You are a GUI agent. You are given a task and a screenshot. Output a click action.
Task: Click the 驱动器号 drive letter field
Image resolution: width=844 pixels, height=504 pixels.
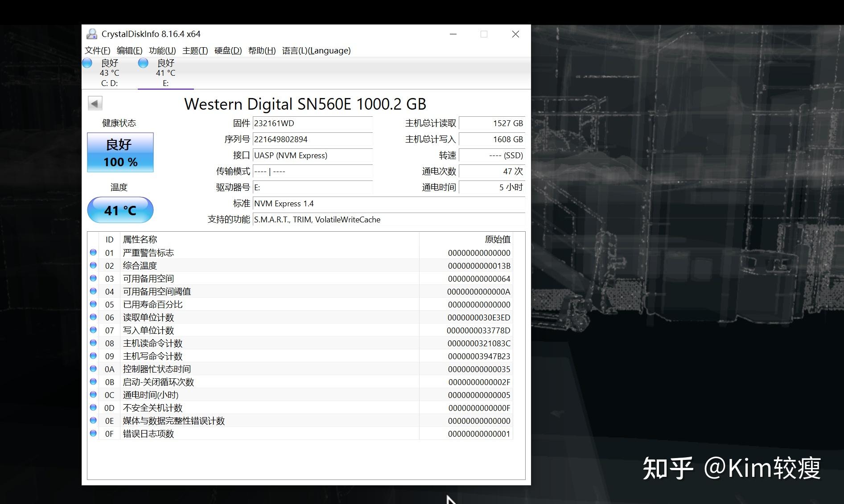(x=313, y=188)
